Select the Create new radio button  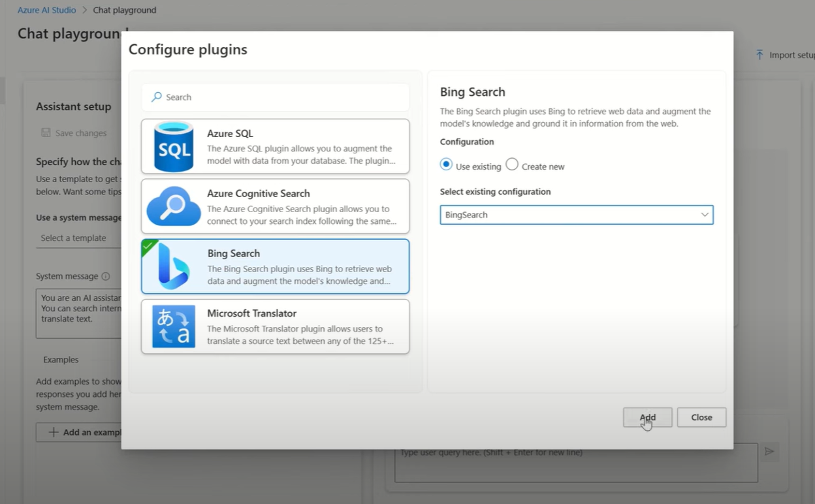(x=512, y=165)
